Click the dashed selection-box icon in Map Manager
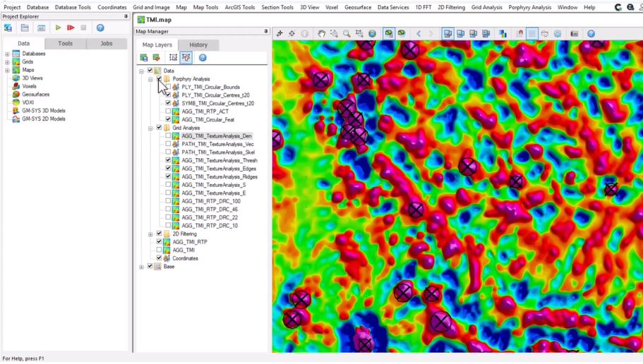643x364 pixels. (x=173, y=58)
